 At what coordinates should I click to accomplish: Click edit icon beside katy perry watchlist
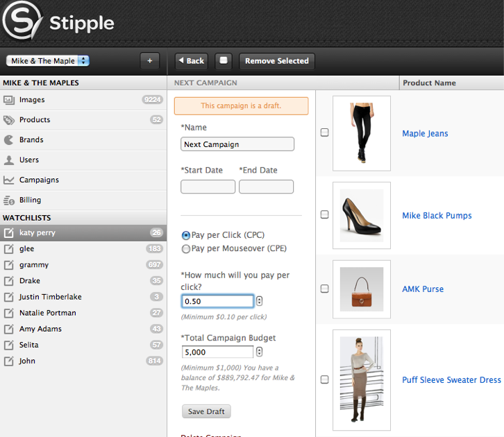(9, 233)
